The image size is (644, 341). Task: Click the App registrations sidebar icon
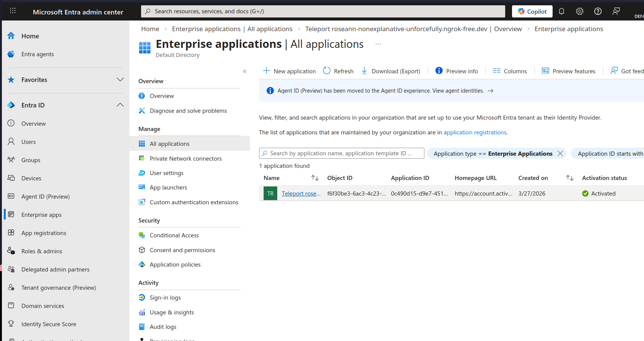pyautogui.click(x=11, y=233)
